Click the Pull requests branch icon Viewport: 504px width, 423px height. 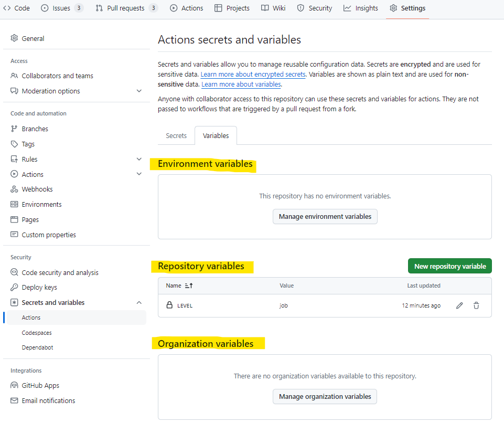click(99, 8)
